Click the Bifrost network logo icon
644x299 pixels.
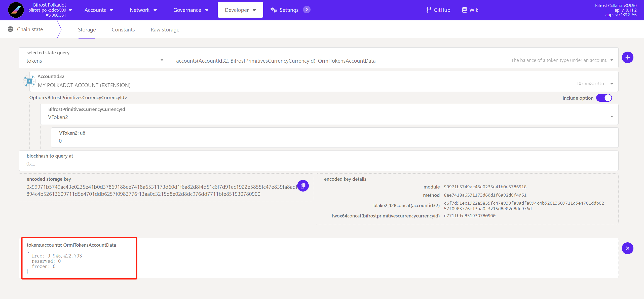(x=16, y=10)
